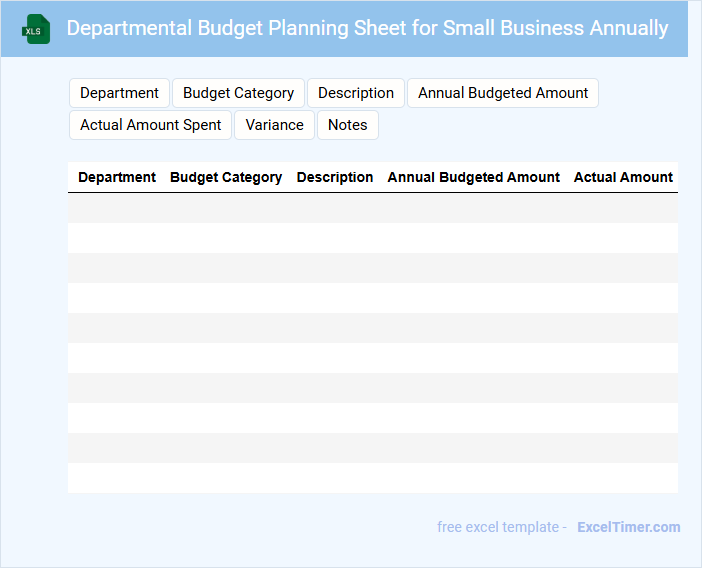Viewport: 702px width, 568px height.
Task: Select the Annual Budgeted Amount column header
Action: pyautogui.click(x=473, y=177)
